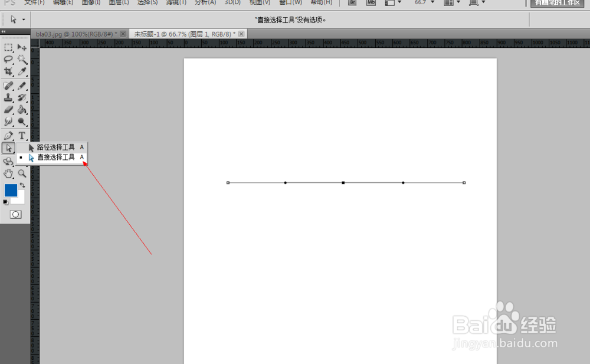Click the ruler origin corner box
The image size is (590, 364).
(35, 43)
